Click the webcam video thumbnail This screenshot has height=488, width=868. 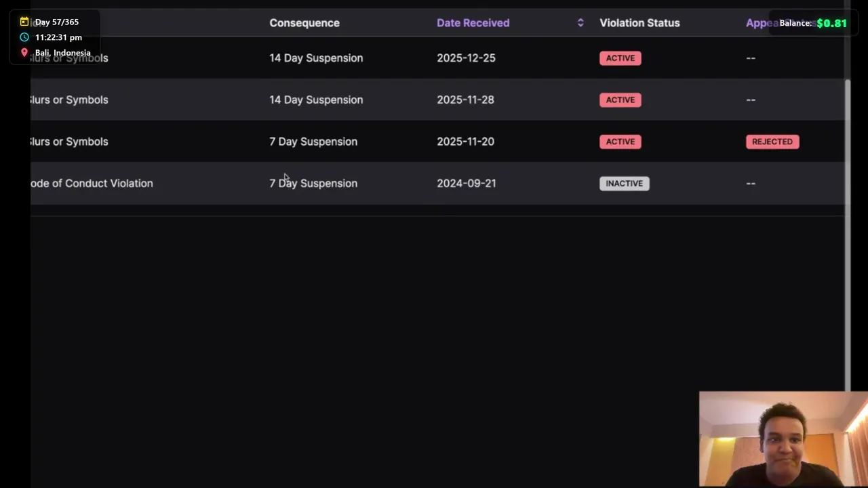(x=783, y=439)
